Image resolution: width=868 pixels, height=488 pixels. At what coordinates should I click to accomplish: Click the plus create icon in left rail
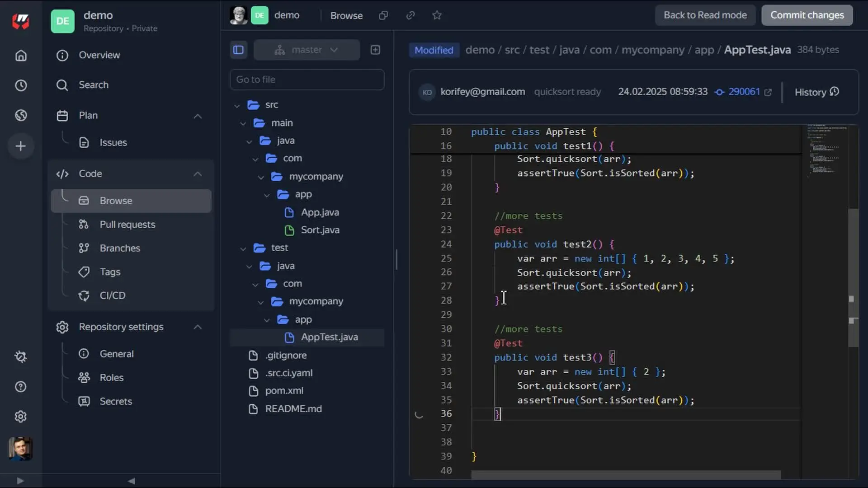[21, 146]
